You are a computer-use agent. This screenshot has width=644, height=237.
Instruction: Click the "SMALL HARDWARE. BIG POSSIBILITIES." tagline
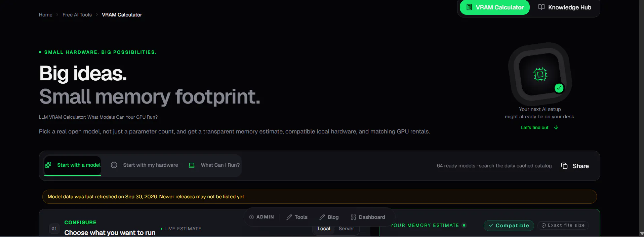tap(100, 52)
